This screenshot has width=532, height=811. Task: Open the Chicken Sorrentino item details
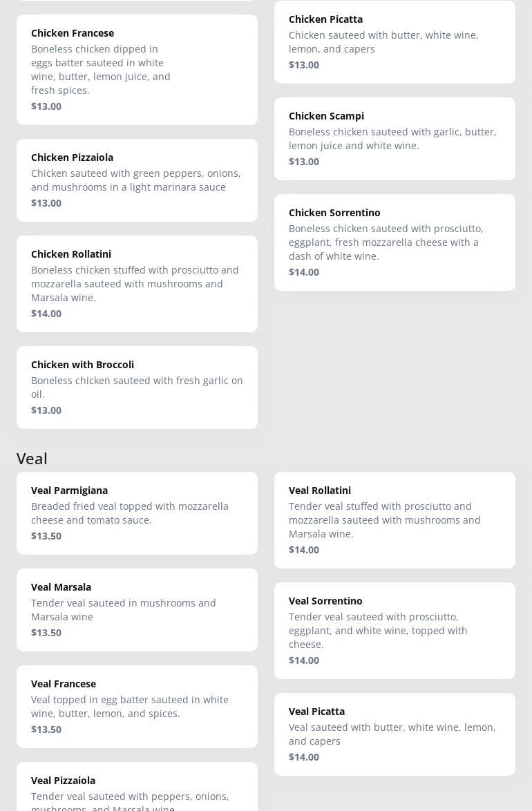point(395,242)
